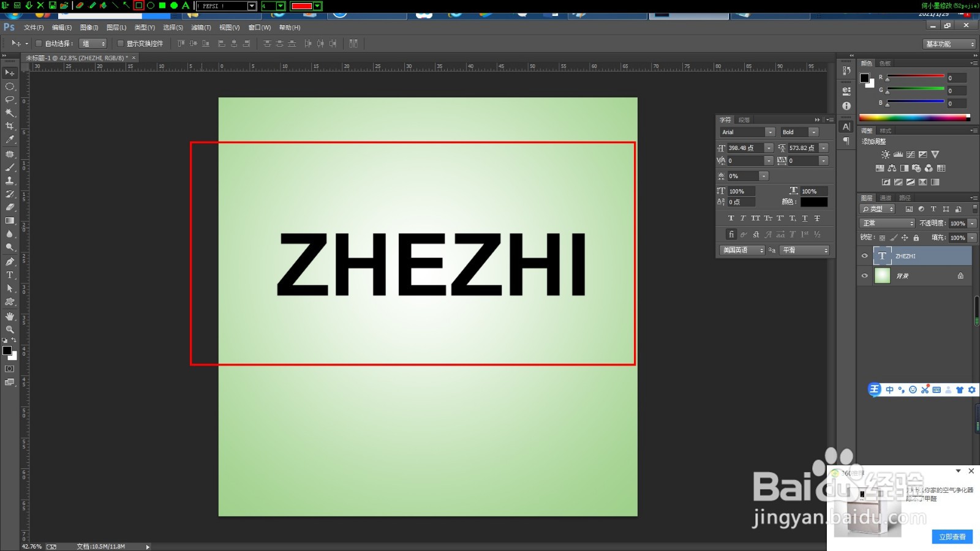
Task: Select the Gradient tool
Action: [10, 221]
